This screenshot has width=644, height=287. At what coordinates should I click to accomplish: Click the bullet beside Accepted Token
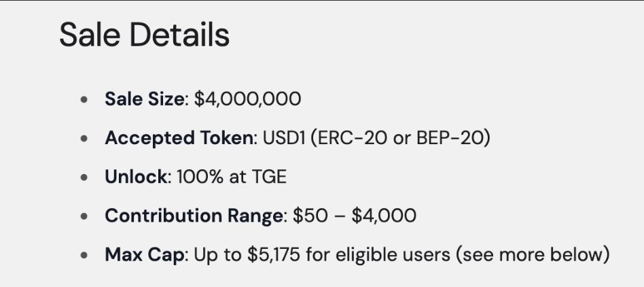(84, 139)
